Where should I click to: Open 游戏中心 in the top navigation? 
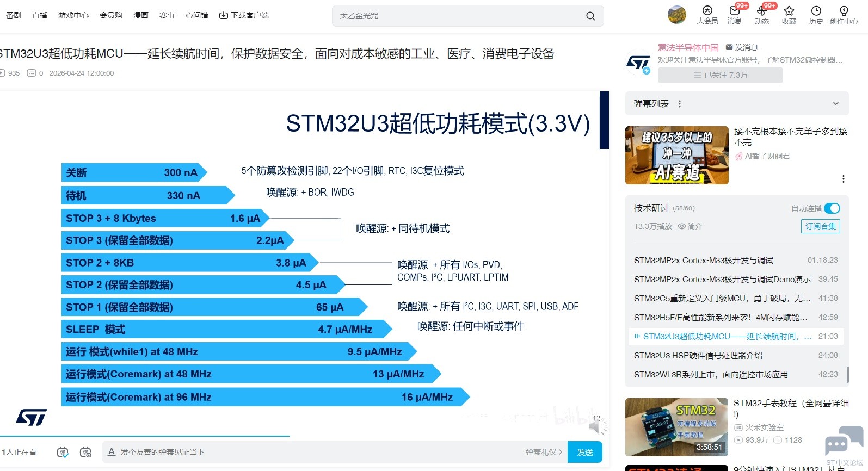click(x=73, y=15)
